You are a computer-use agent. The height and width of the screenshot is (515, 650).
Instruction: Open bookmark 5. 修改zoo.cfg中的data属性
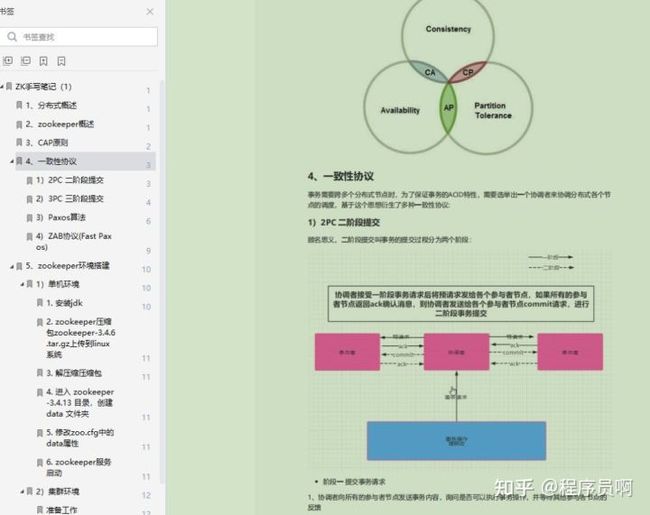pos(80,438)
